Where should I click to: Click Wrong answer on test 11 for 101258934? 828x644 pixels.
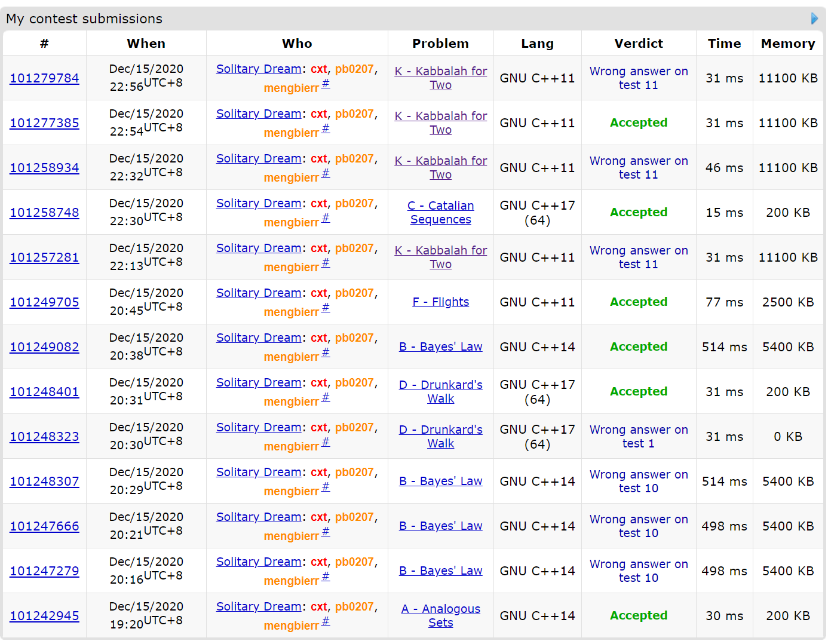pyautogui.click(x=638, y=168)
